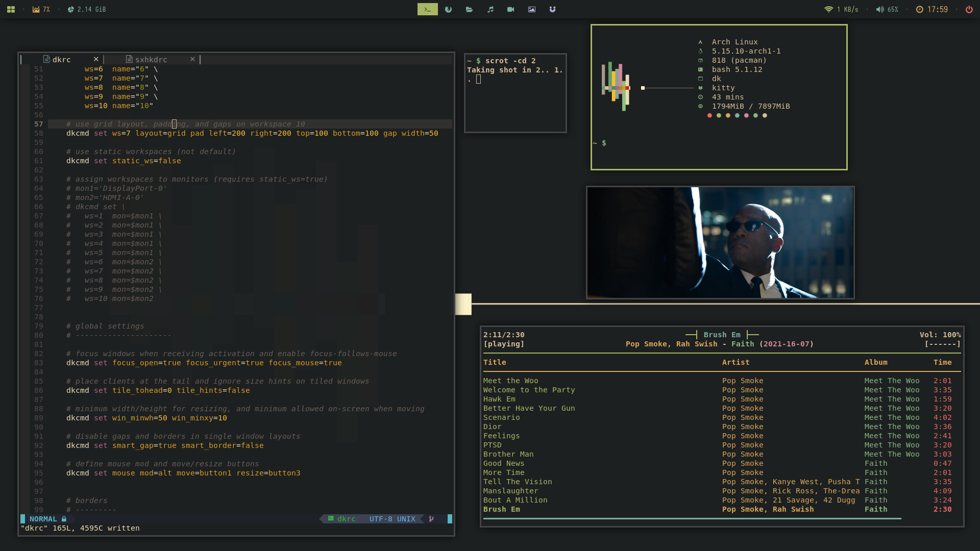Switch to the terminal workspace icon
Image resolution: width=980 pixels, height=551 pixels.
(428, 9)
